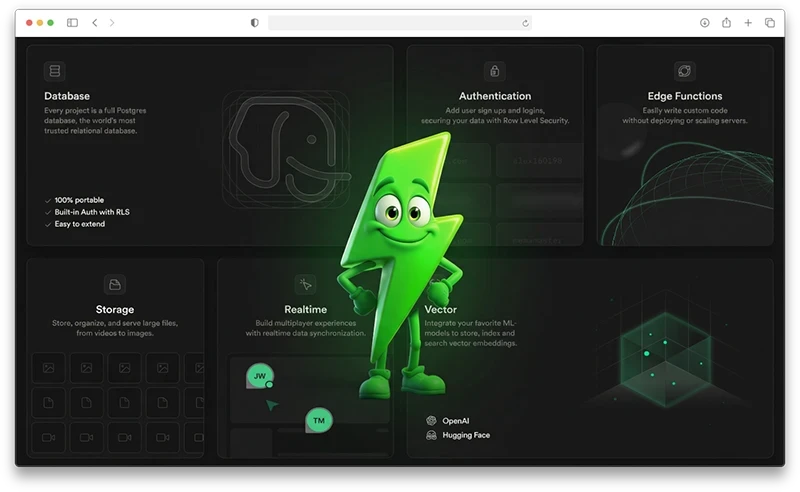
Task: Click the Postgres elephant illustration
Action: point(287,150)
